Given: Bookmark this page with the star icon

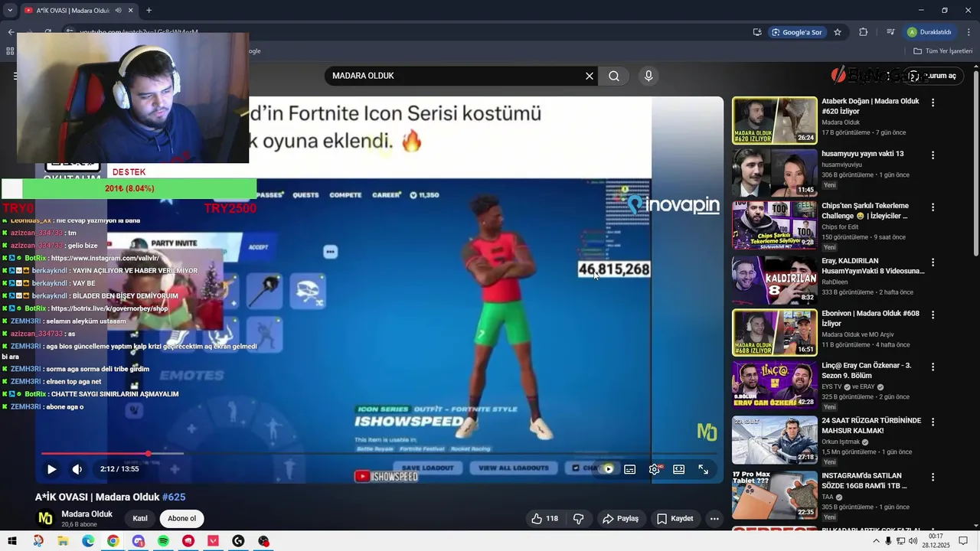Looking at the screenshot, I should click(x=838, y=32).
